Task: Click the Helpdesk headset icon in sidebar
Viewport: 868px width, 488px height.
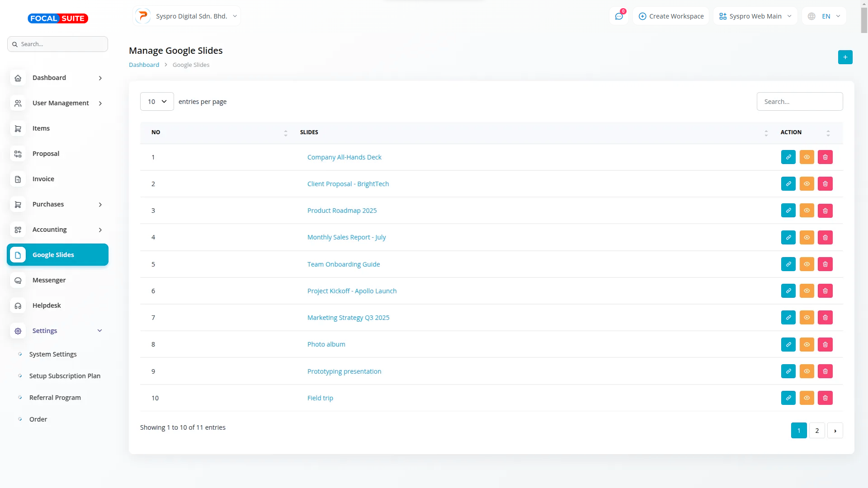Action: tap(18, 306)
